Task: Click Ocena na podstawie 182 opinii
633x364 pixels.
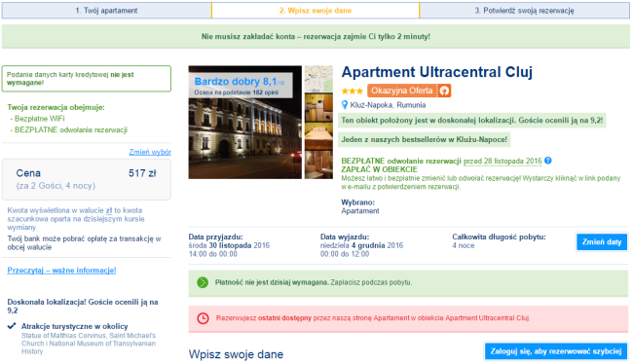Action: (237, 92)
